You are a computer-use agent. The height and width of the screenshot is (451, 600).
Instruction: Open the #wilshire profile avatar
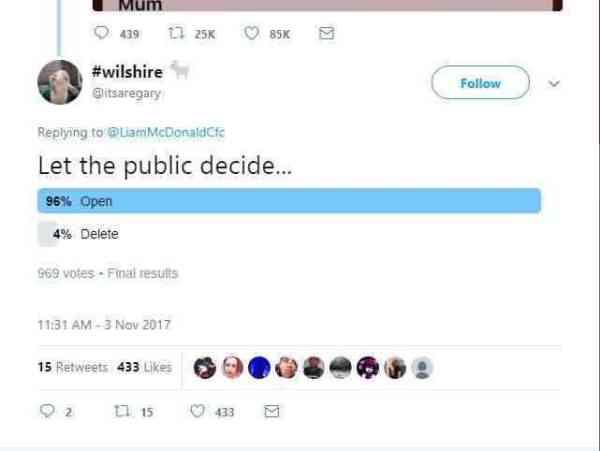coord(60,82)
